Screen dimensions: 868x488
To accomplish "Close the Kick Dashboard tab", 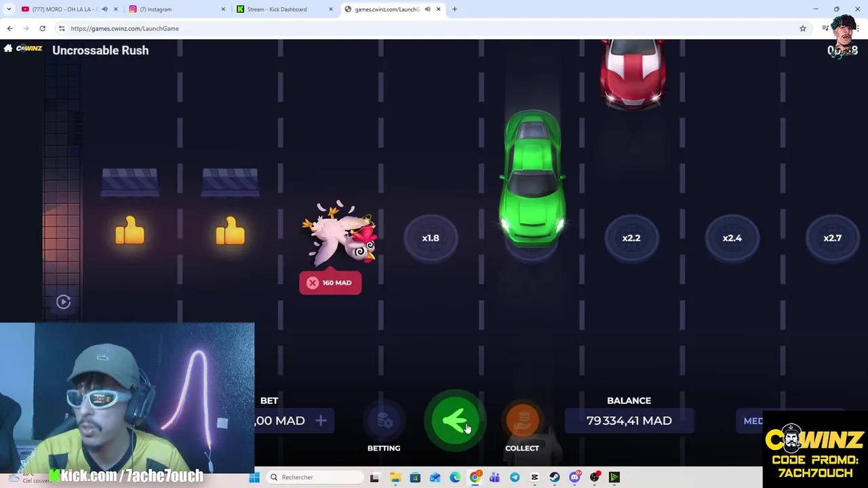I will [x=331, y=9].
